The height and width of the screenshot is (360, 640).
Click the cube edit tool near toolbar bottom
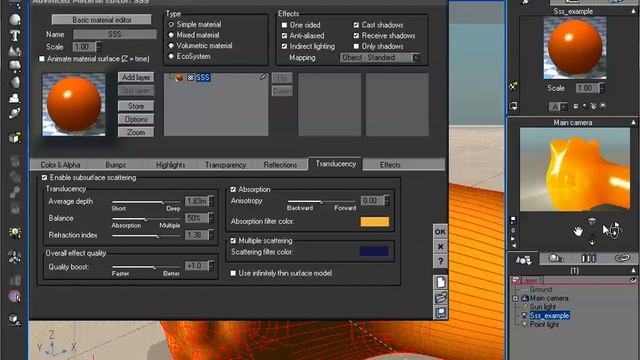point(15,320)
